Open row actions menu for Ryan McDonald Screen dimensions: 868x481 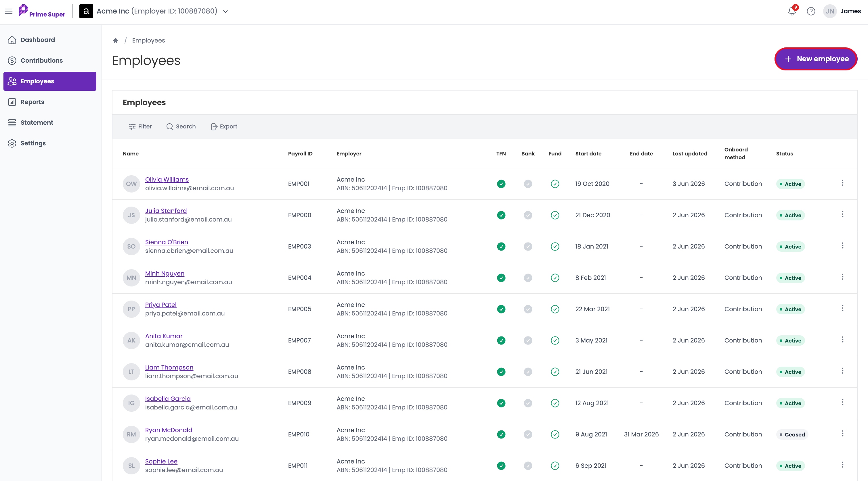(x=842, y=433)
